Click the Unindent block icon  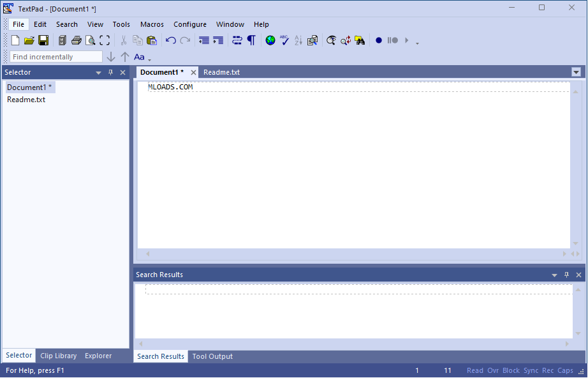click(x=203, y=40)
